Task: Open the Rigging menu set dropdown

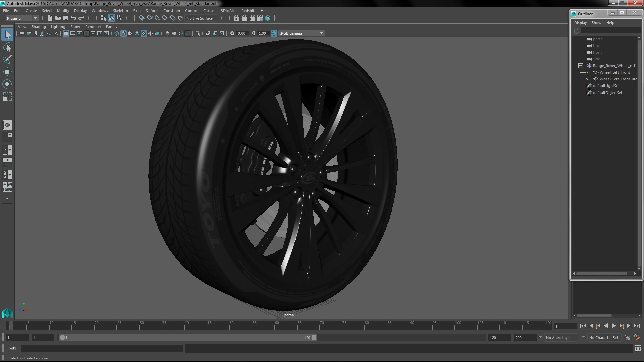Action: [22, 18]
